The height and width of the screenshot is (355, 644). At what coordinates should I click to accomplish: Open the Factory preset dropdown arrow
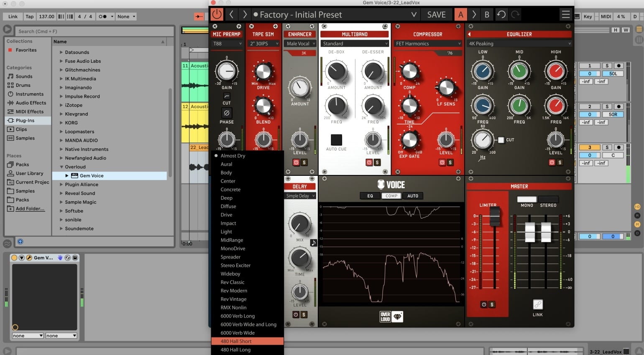[x=414, y=15]
